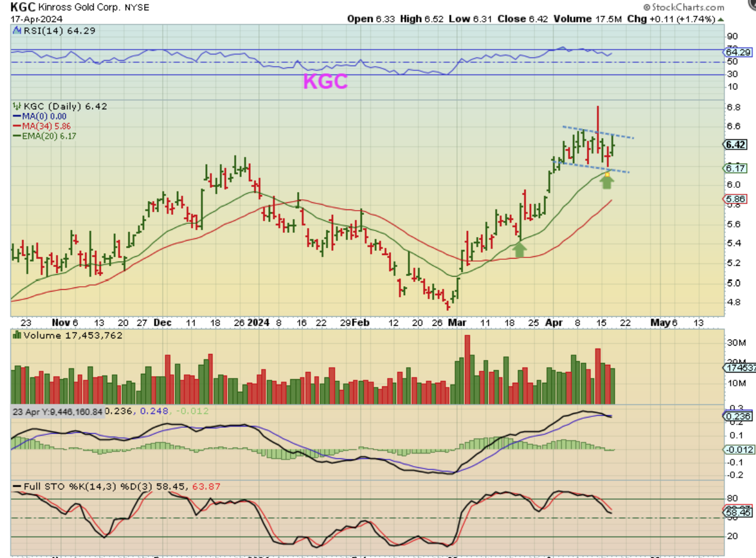Click the 5.4 label on price axis
756x558 pixels.
[735, 243]
